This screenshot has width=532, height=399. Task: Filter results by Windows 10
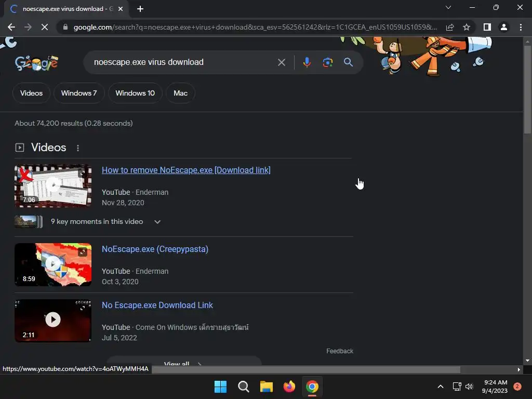coord(135,93)
